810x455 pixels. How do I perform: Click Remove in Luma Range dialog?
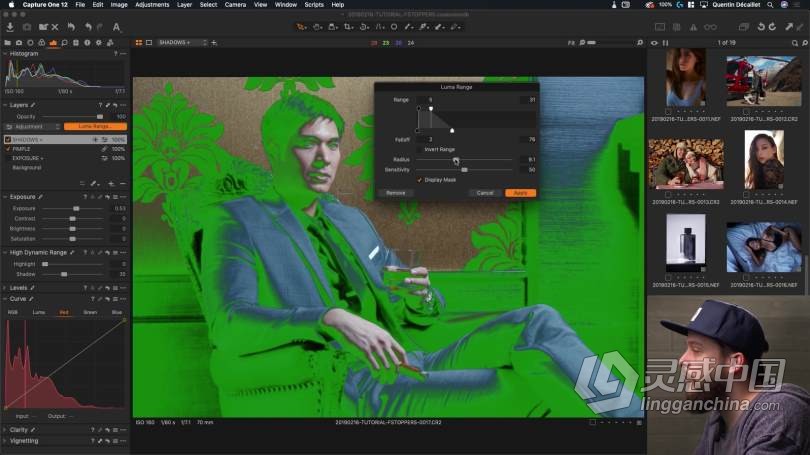[396, 193]
